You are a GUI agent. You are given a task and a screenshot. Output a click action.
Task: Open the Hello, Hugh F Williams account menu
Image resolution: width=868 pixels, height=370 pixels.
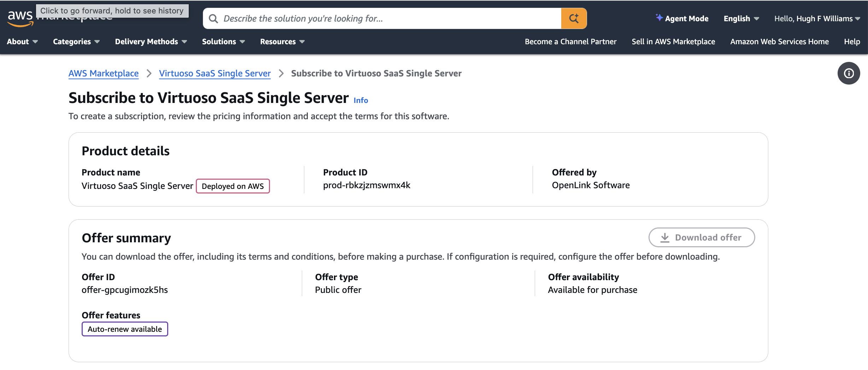(x=817, y=18)
